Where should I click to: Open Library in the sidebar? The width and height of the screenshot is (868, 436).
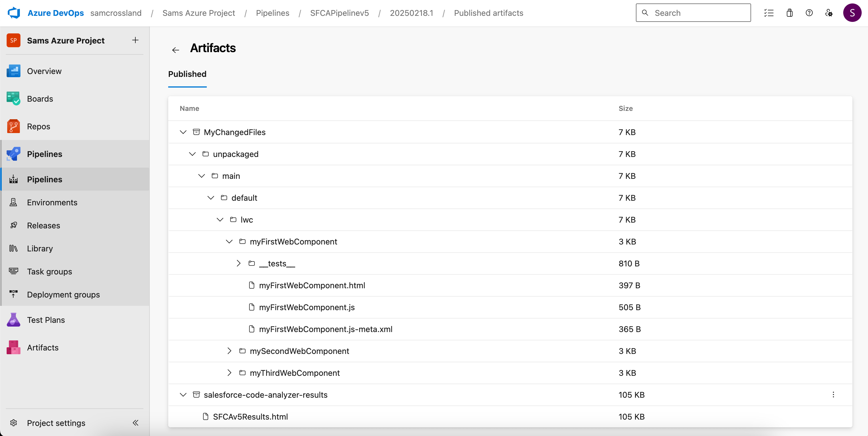tap(75, 248)
